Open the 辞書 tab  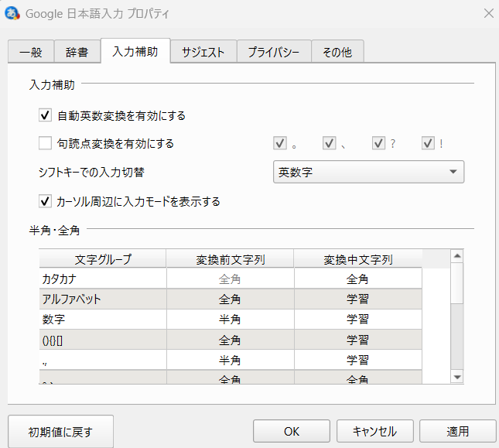click(x=77, y=52)
